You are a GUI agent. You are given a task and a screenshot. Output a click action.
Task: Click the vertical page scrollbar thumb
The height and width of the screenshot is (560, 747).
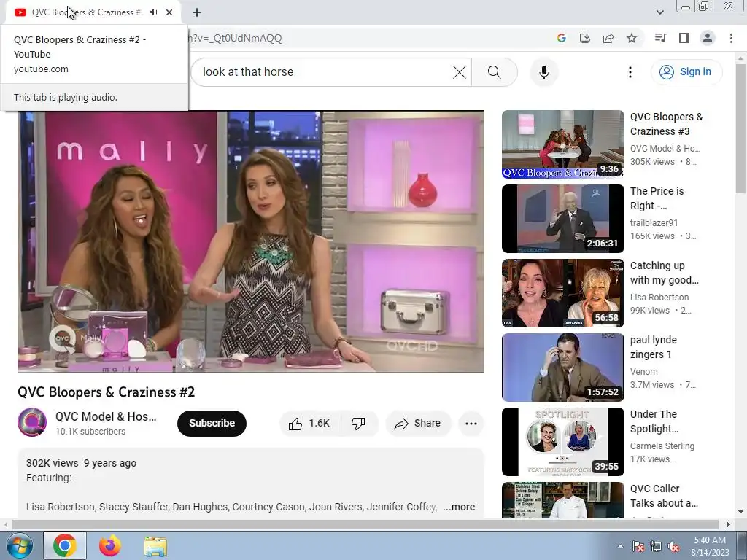pyautogui.click(x=740, y=128)
